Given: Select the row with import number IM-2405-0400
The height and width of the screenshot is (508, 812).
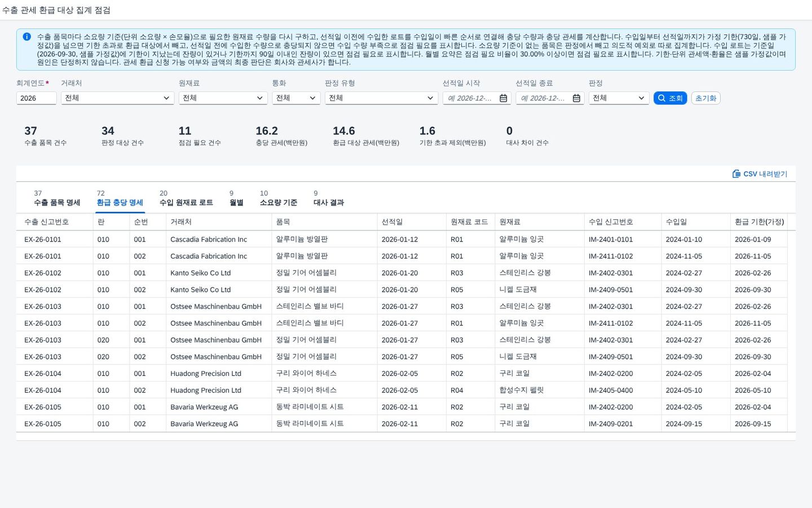Looking at the screenshot, I should (405, 390).
